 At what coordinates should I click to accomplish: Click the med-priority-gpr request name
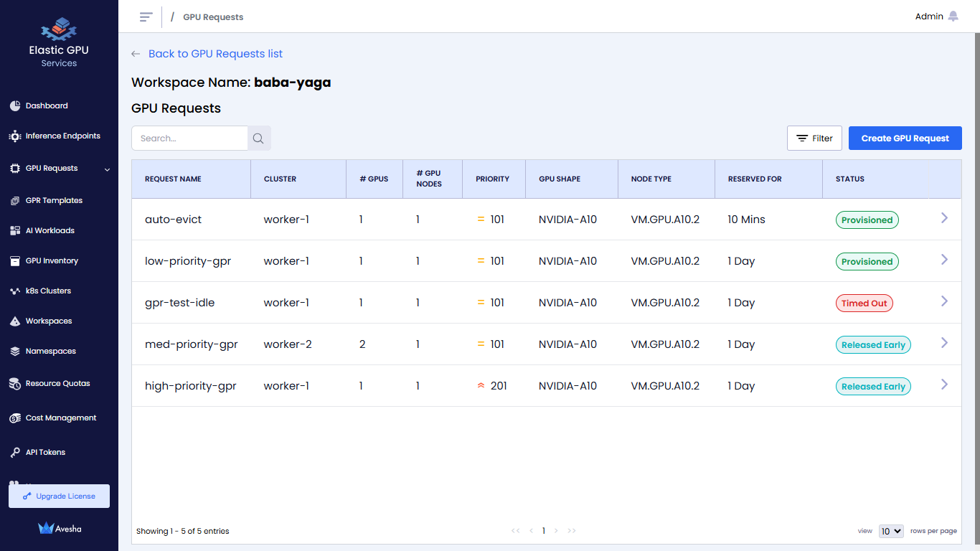192,344
